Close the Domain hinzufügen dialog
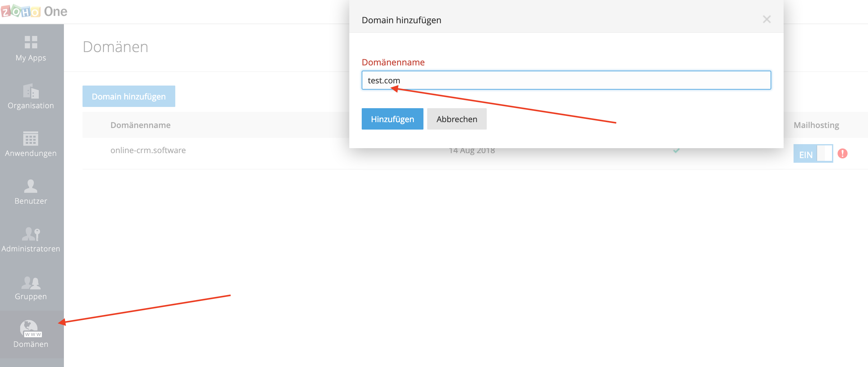 (766, 20)
